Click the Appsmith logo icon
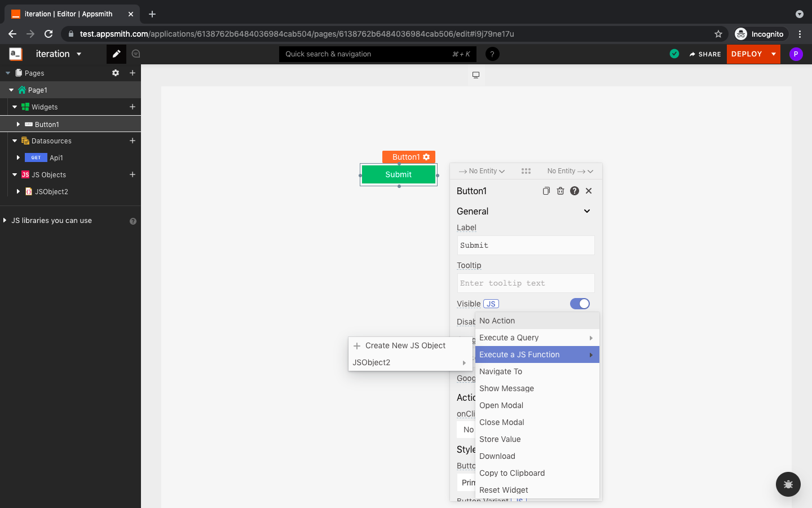Image resolution: width=812 pixels, height=508 pixels. pyautogui.click(x=16, y=54)
